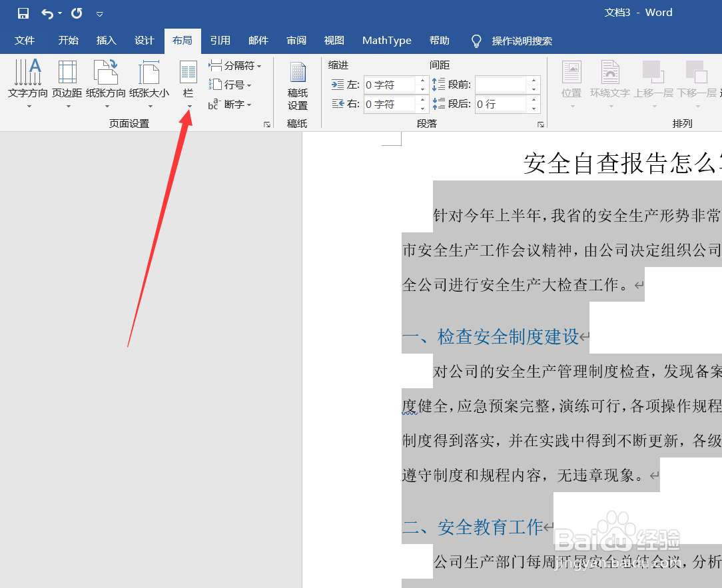Image resolution: width=722 pixels, height=588 pixels.
Task: Switch to the 开始 tab
Action: coord(68,41)
